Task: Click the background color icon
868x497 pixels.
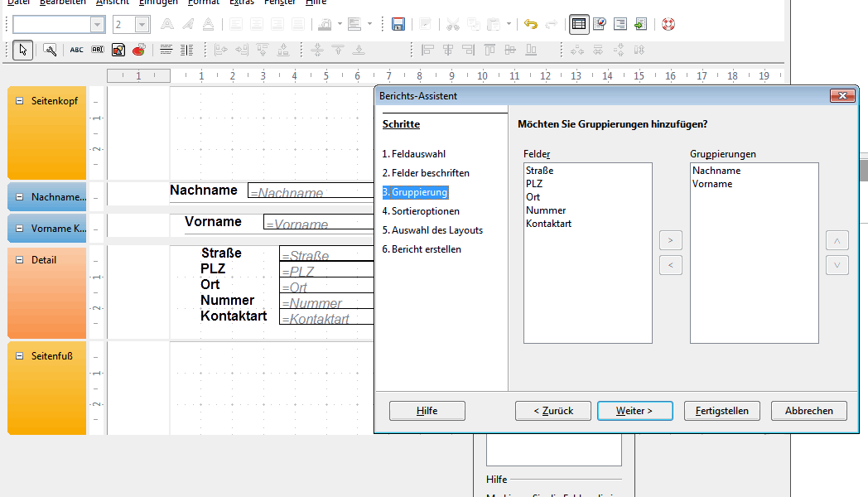Action: click(325, 24)
